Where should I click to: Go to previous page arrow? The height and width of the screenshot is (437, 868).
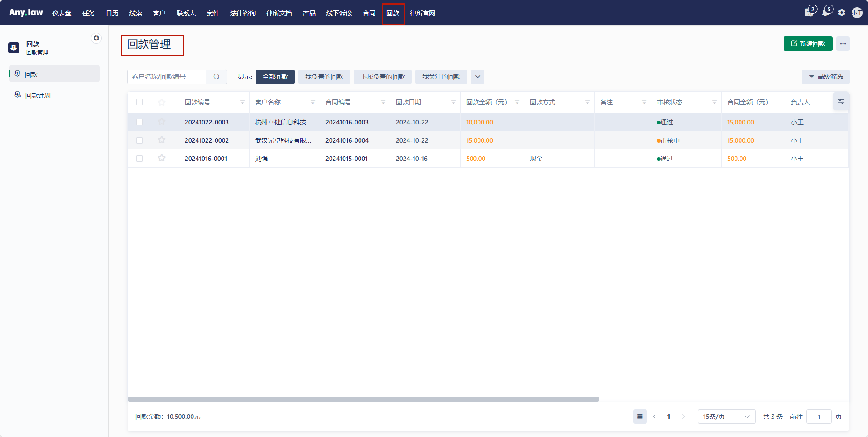(654, 417)
